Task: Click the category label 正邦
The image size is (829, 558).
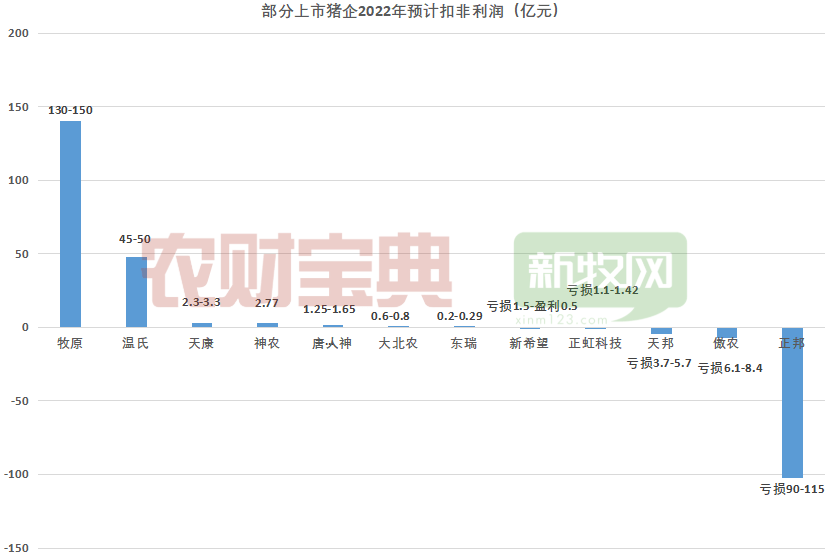Action: 792,343
